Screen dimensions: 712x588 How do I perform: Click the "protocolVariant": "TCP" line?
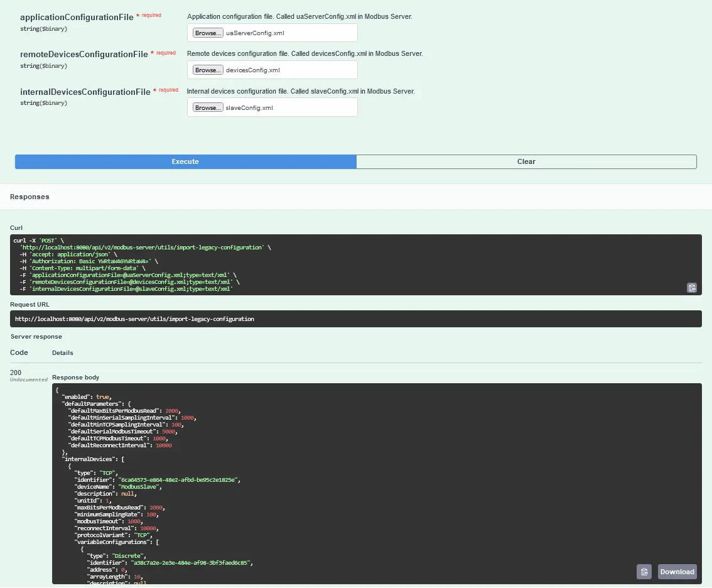(114, 535)
